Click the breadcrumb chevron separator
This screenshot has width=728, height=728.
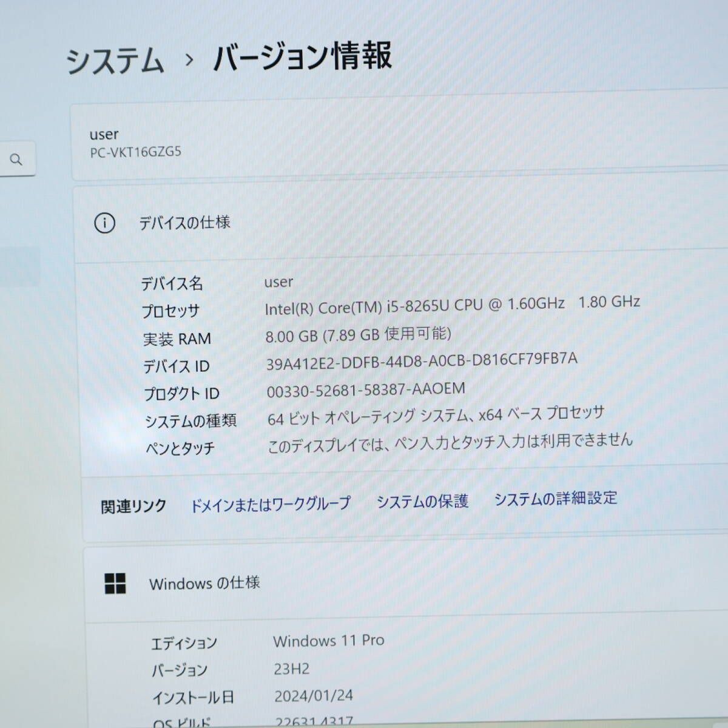(x=189, y=60)
